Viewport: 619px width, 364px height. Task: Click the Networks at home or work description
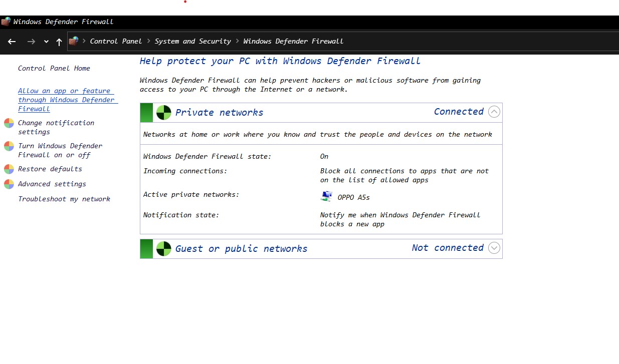point(318,134)
